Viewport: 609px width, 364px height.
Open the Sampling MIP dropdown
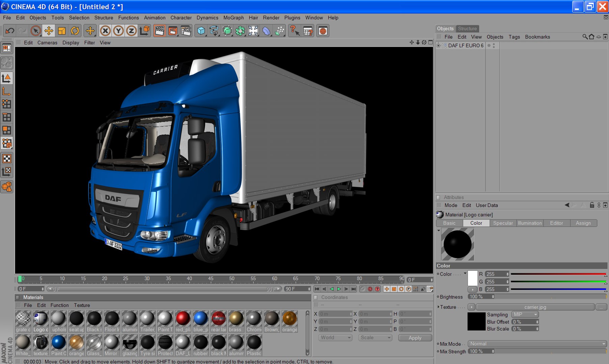click(525, 314)
